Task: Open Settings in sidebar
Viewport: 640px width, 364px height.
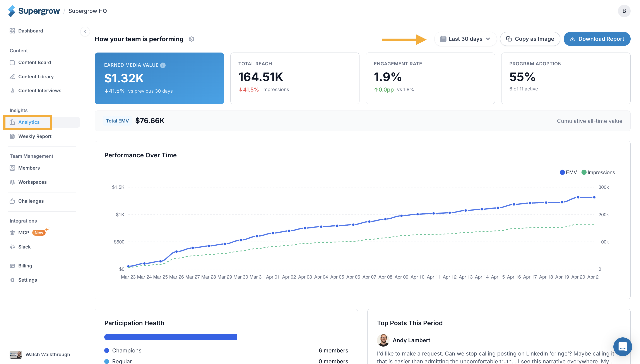Action: [27, 280]
